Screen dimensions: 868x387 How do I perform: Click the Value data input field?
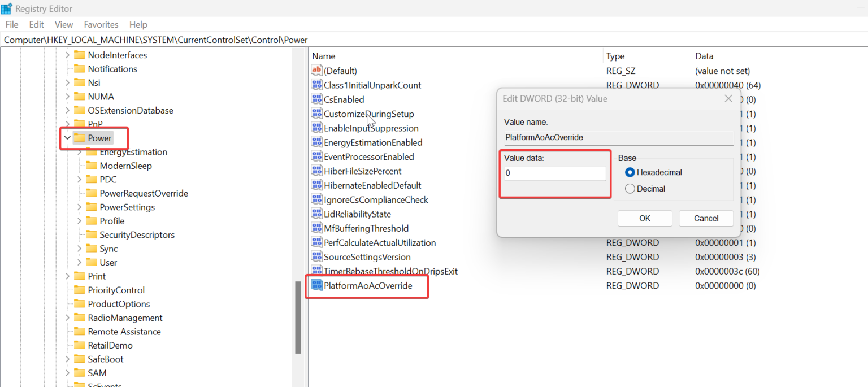[x=554, y=173]
